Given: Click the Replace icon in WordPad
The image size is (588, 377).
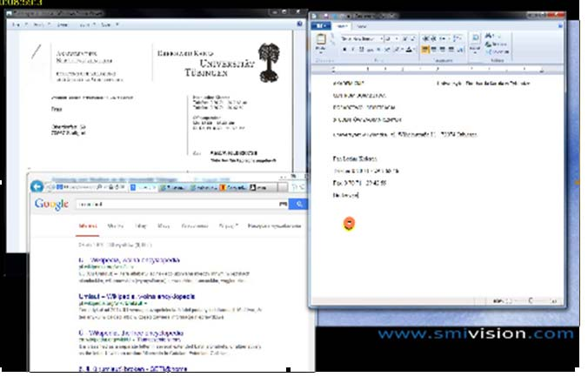Looking at the screenshot, I should click(x=489, y=44).
